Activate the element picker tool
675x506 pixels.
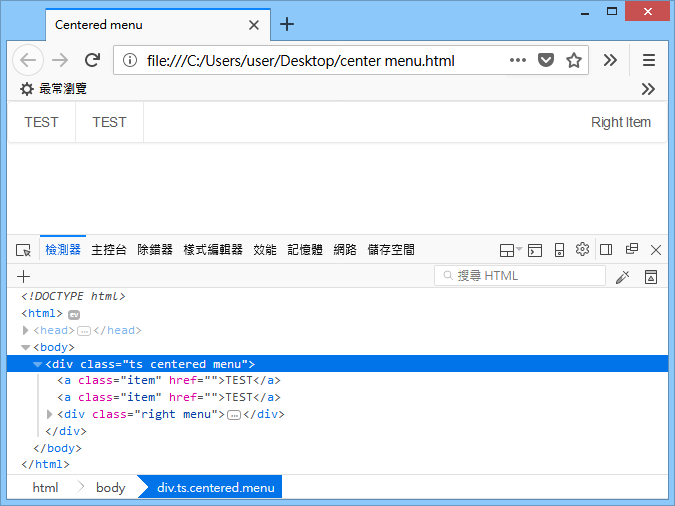click(x=23, y=250)
